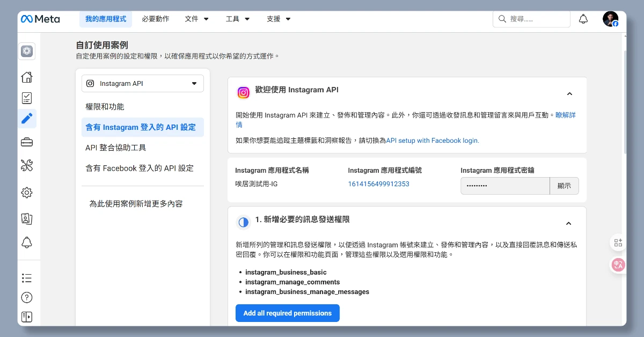The height and width of the screenshot is (337, 644).
Task: Select the 必要動作 menu item
Action: 156,19
